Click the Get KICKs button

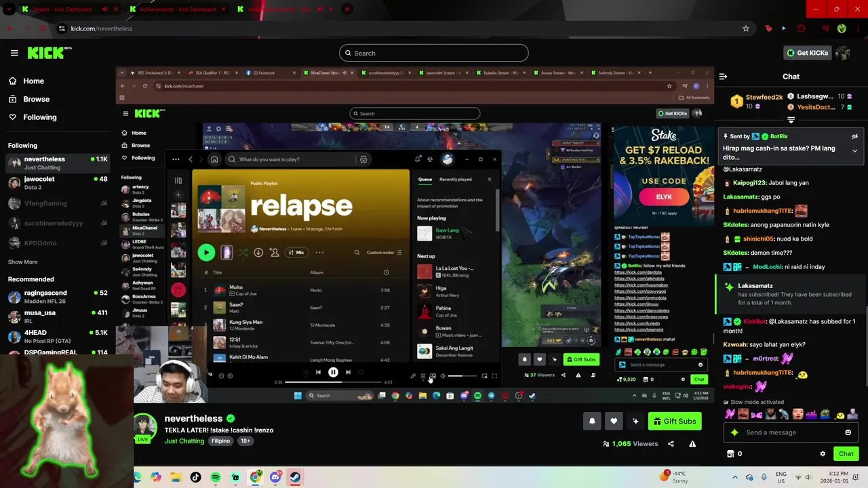point(806,53)
